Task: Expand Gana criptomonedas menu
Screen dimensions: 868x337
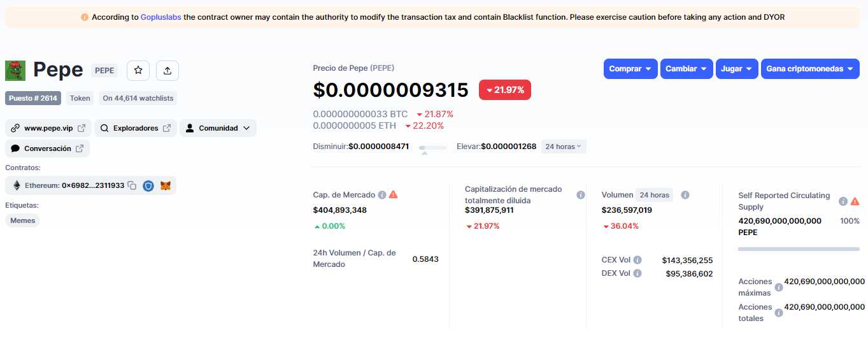Action: coord(810,69)
